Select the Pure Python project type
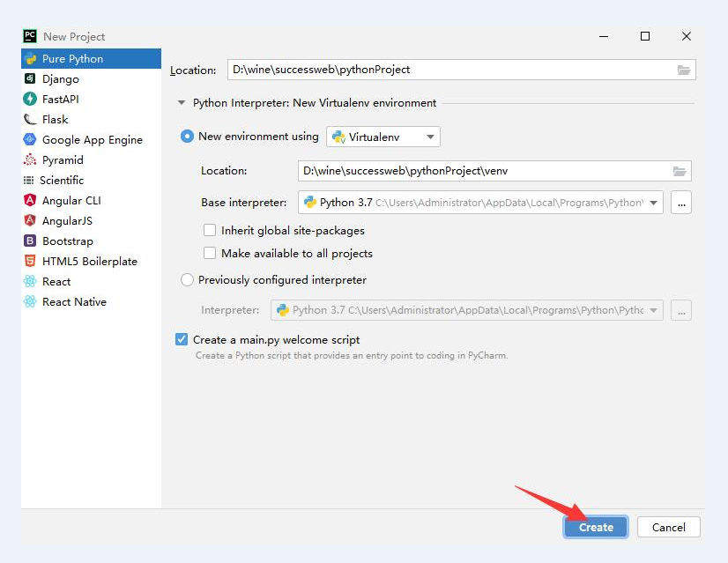This screenshot has width=728, height=563. pos(91,58)
